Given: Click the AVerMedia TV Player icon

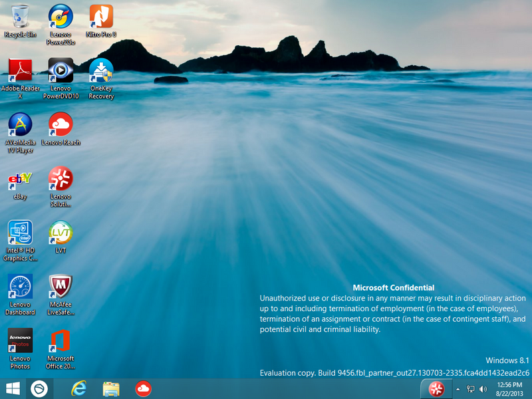Looking at the screenshot, I should coord(20,124).
